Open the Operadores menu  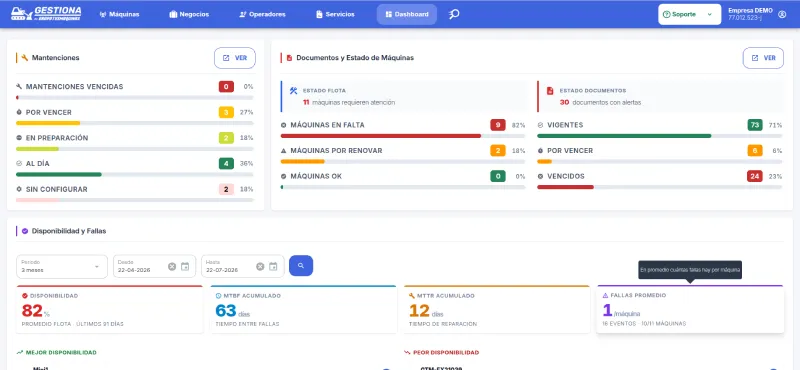pyautogui.click(x=262, y=14)
